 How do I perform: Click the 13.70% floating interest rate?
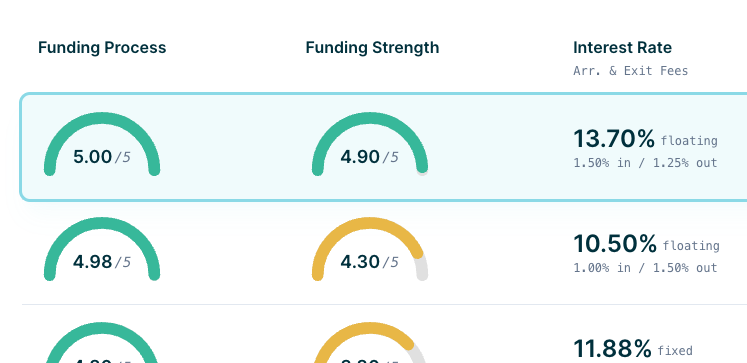pos(645,139)
